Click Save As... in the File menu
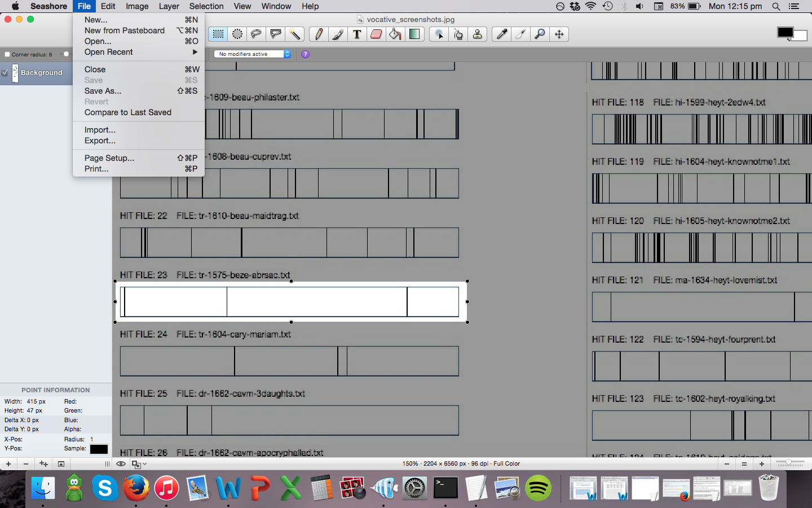The image size is (812, 508). coord(103,91)
